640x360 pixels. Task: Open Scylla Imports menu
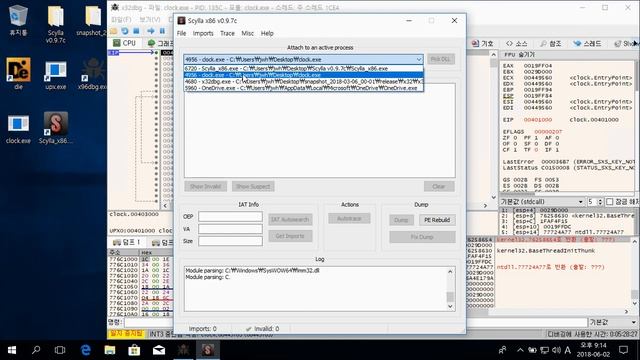pos(203,33)
